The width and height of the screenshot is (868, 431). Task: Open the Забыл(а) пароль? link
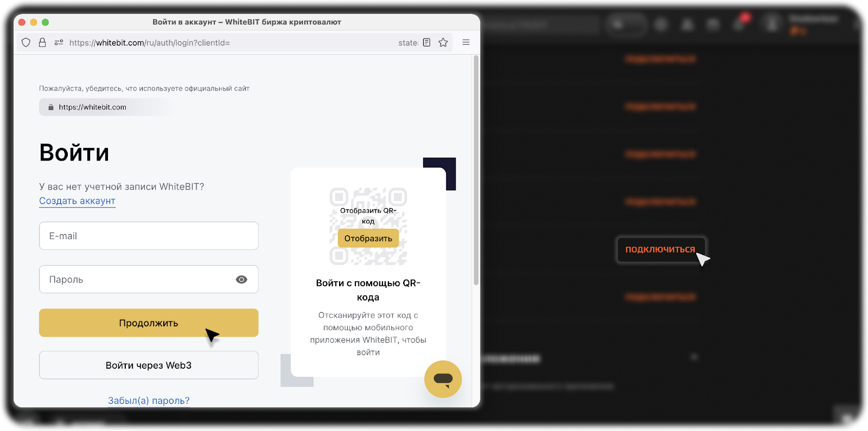(149, 401)
